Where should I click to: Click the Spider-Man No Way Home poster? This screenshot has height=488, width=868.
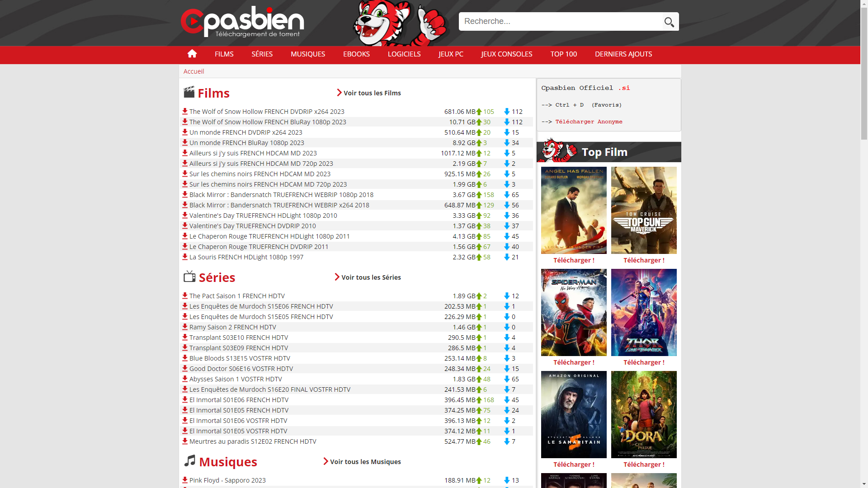pos(574,312)
